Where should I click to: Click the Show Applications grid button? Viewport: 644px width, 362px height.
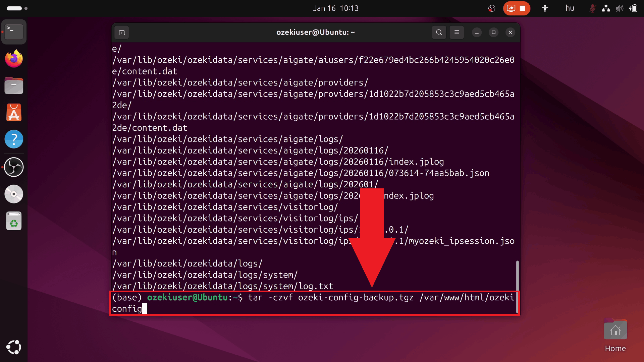pos(14,347)
